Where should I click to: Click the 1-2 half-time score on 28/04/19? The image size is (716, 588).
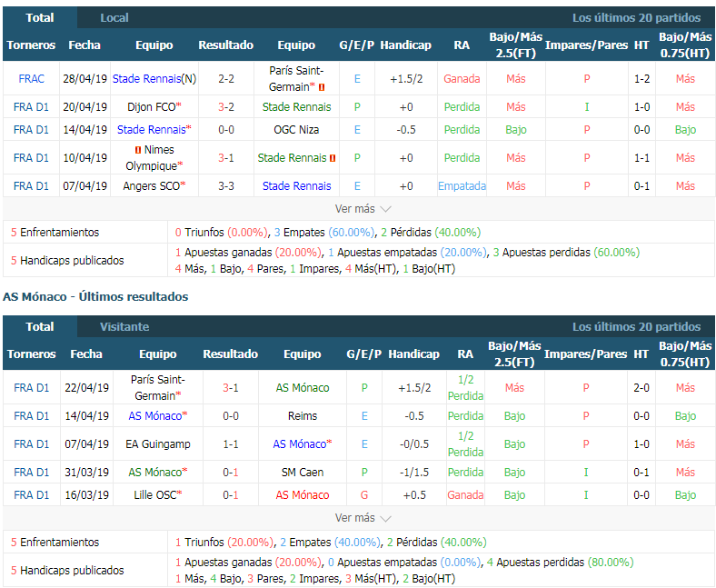pyautogui.click(x=641, y=78)
